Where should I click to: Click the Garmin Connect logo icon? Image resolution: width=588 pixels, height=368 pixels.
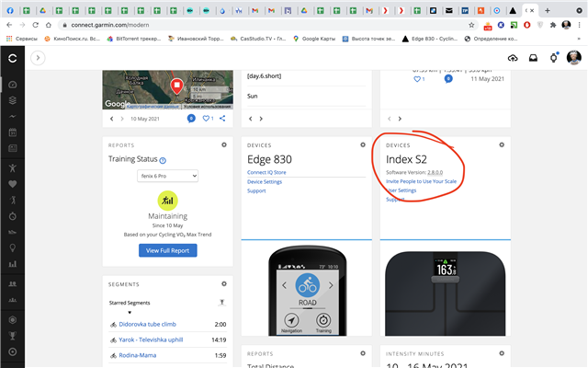[12, 58]
